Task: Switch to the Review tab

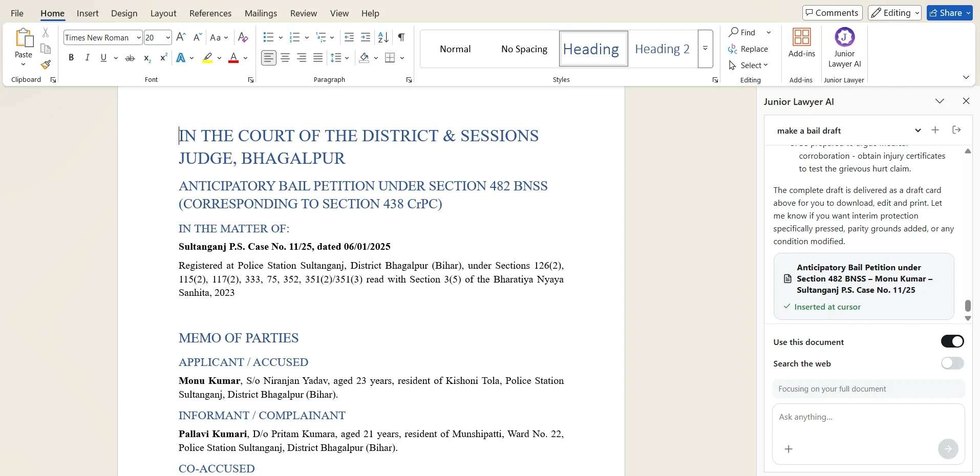Action: [304, 13]
